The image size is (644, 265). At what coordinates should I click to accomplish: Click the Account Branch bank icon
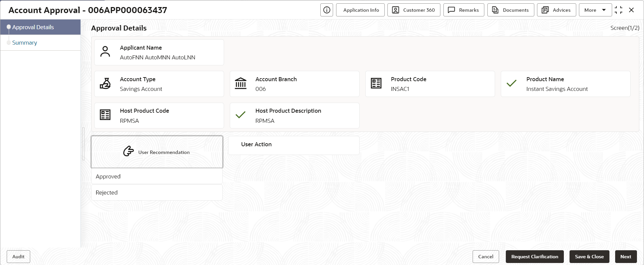(x=241, y=84)
